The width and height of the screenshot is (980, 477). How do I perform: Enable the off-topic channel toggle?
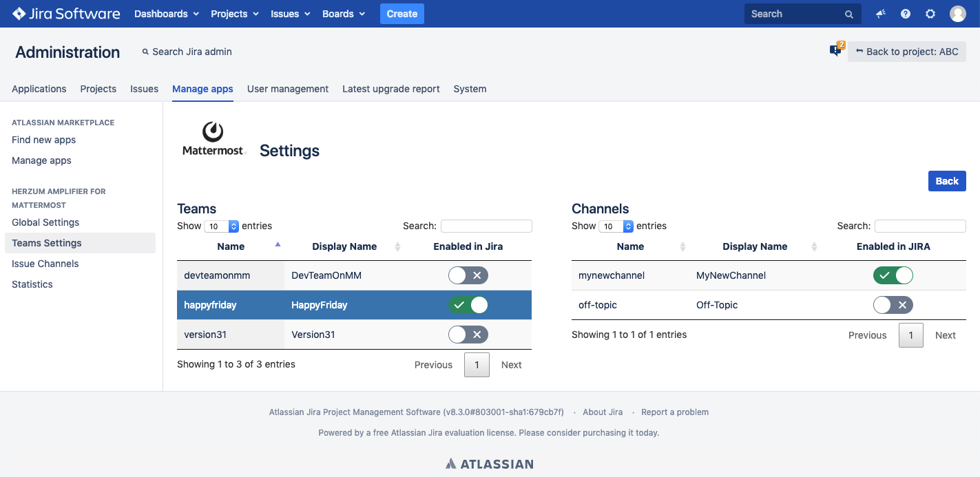point(893,306)
